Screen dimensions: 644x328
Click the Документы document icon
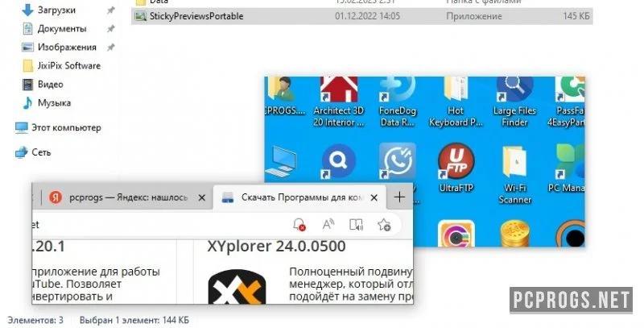point(27,29)
